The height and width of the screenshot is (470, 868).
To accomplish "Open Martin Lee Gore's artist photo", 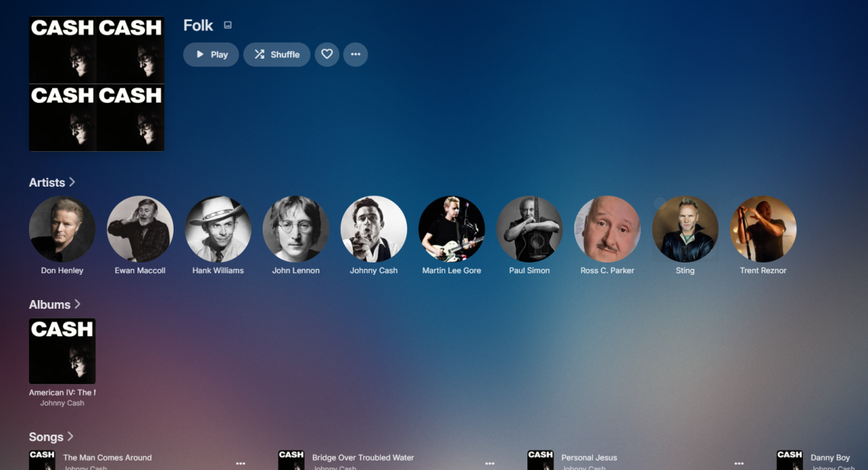I will (451, 228).
